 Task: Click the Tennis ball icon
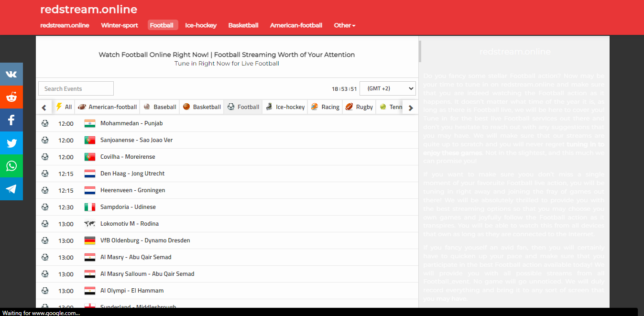tap(383, 107)
